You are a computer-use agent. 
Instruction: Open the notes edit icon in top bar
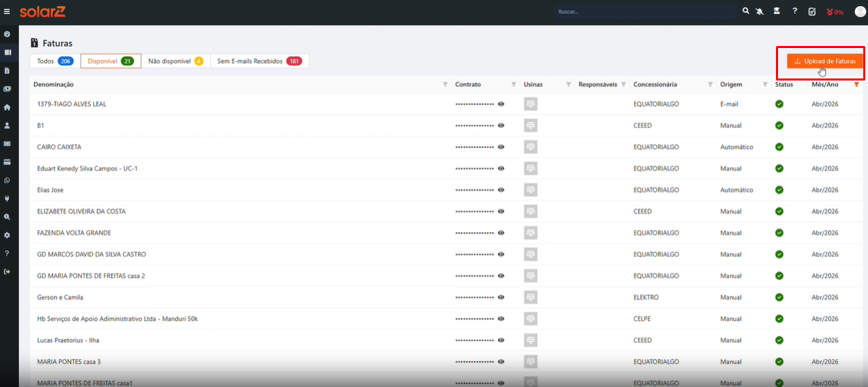(x=812, y=12)
